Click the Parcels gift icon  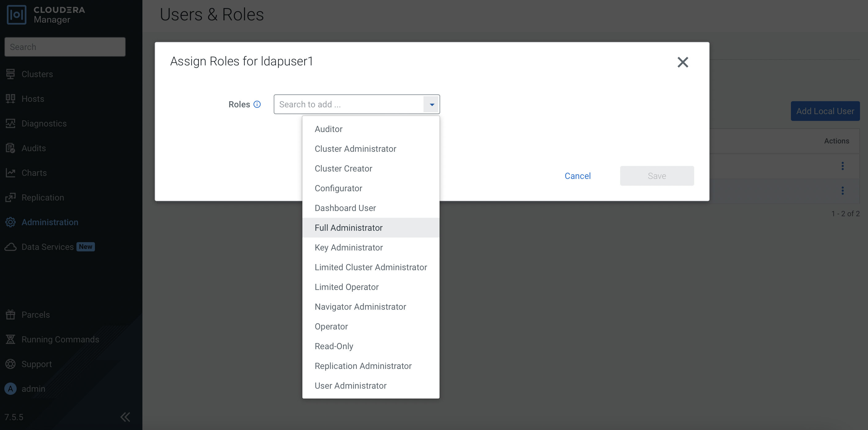pos(10,315)
